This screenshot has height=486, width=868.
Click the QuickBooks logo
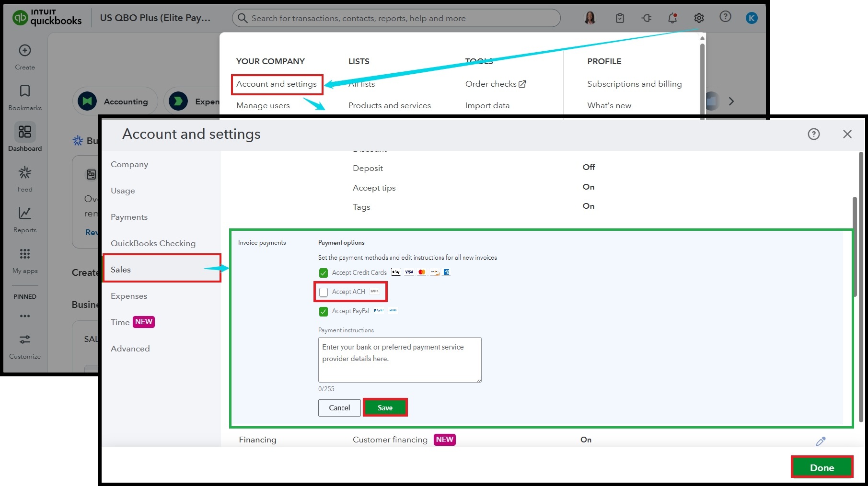pyautogui.click(x=47, y=18)
